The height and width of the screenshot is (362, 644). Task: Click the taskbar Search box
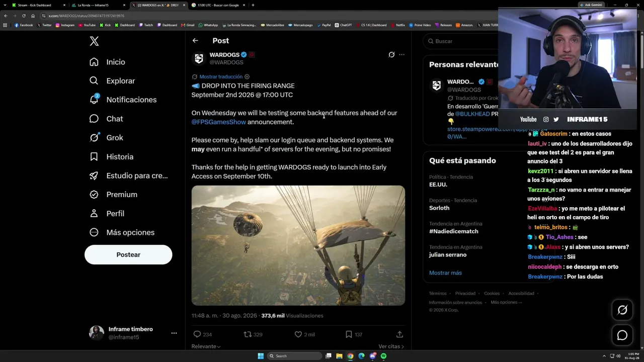click(294, 356)
